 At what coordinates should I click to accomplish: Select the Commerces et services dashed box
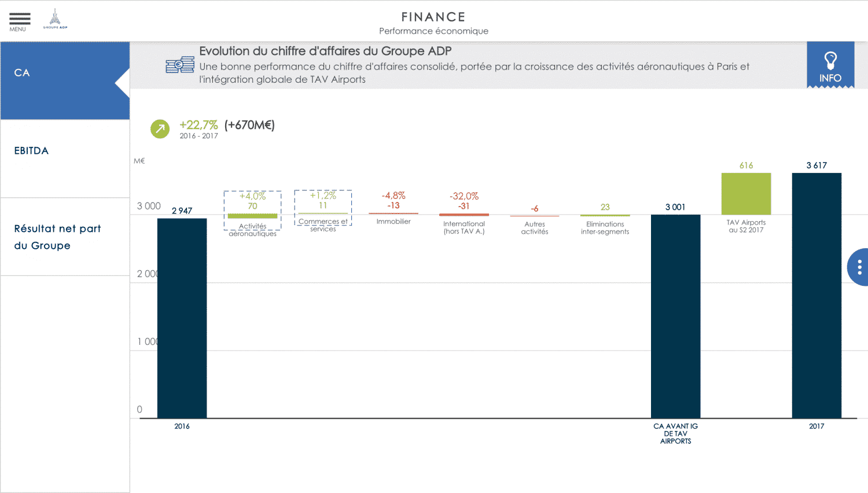pyautogui.click(x=323, y=208)
